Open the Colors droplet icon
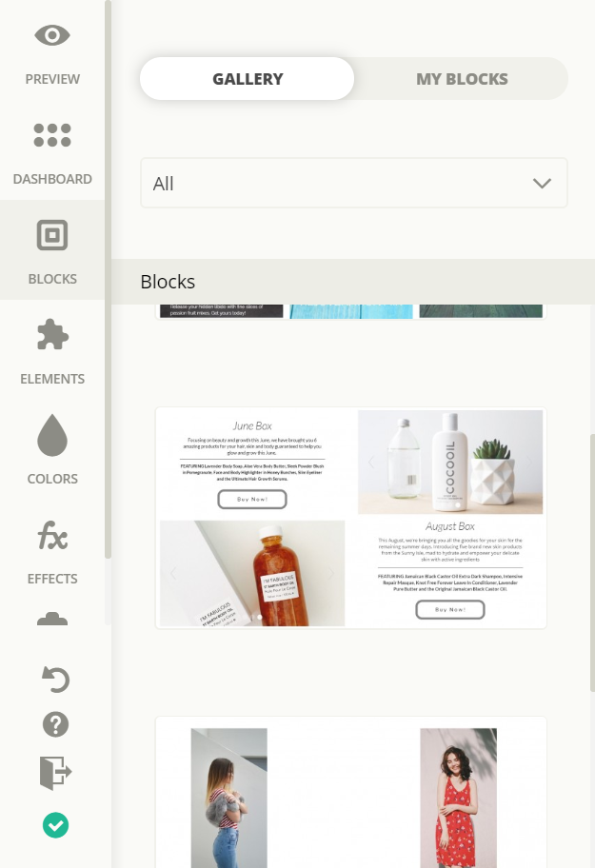The height and width of the screenshot is (868, 595). 52,435
